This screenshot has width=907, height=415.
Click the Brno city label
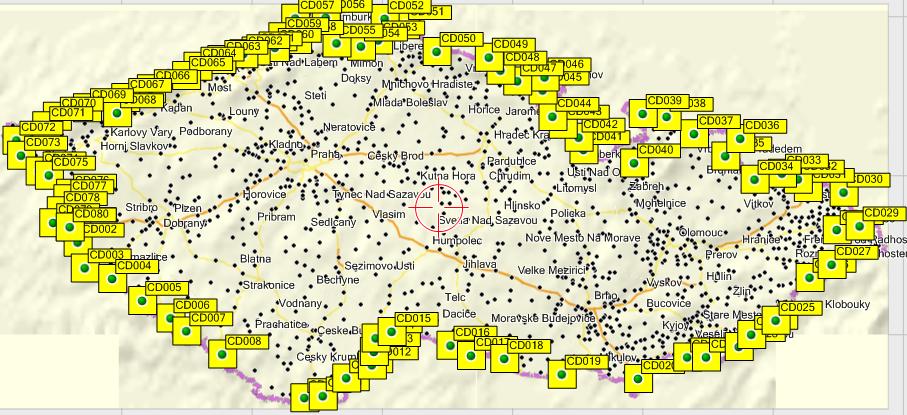[606, 296]
